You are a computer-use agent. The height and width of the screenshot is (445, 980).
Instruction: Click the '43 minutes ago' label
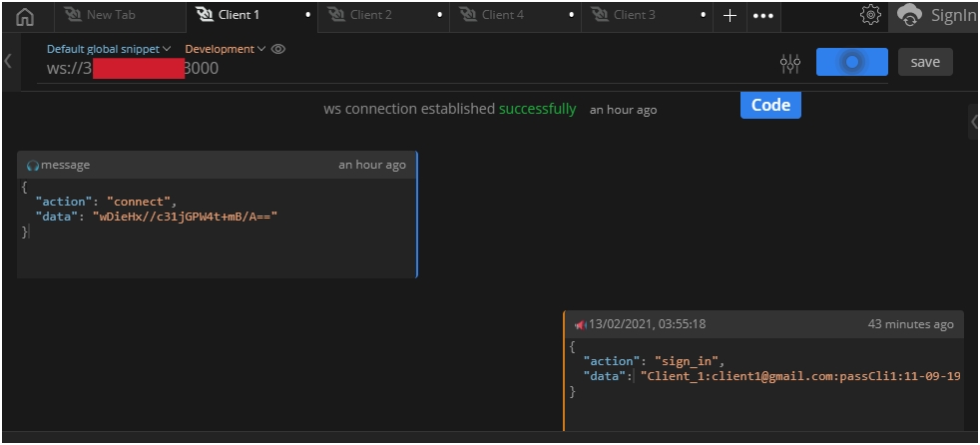tap(910, 324)
